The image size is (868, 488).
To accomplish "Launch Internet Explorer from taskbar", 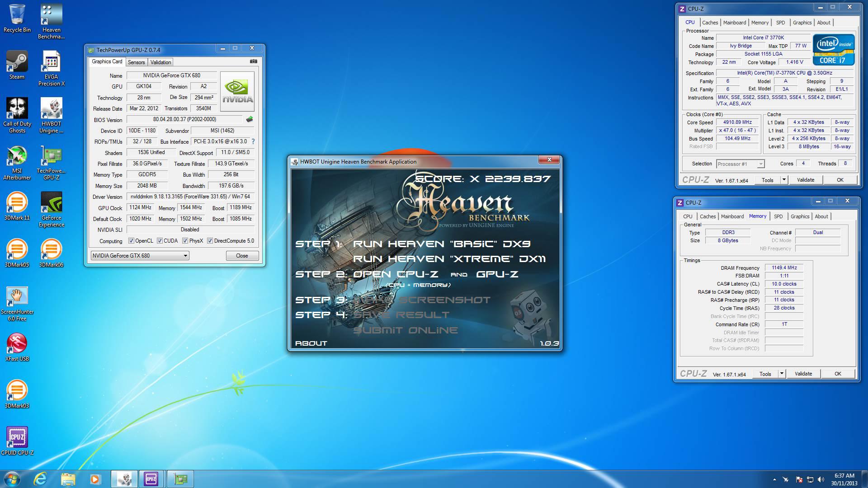I will coord(41,479).
